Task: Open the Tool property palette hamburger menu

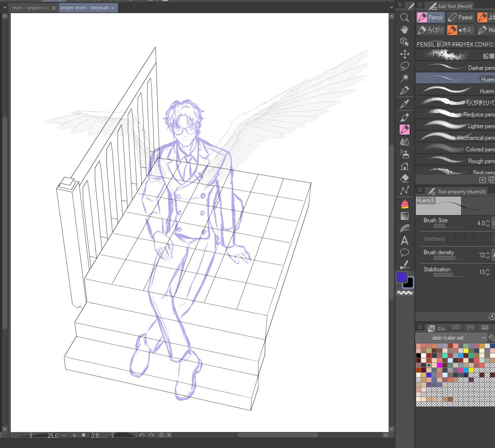Action: [x=420, y=190]
